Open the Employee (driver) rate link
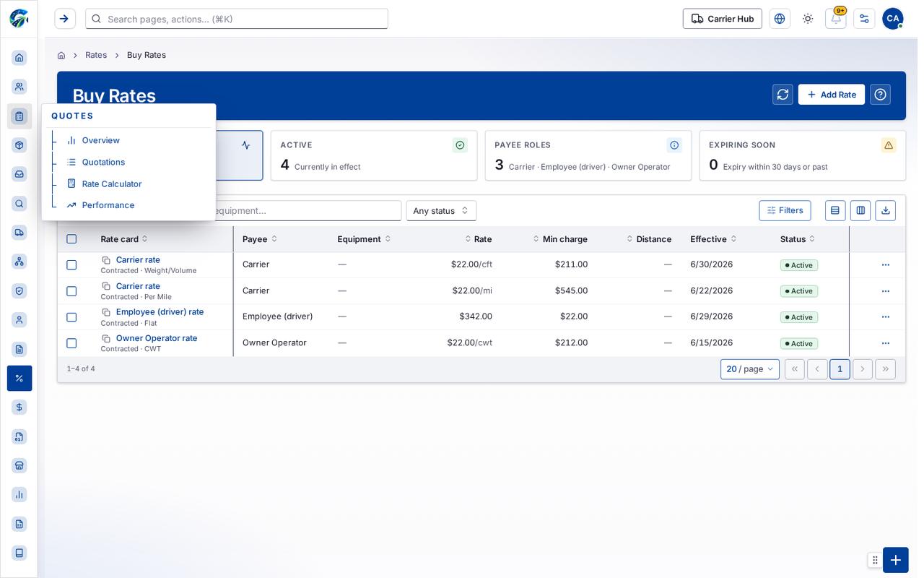This screenshot has width=924, height=578. click(160, 312)
